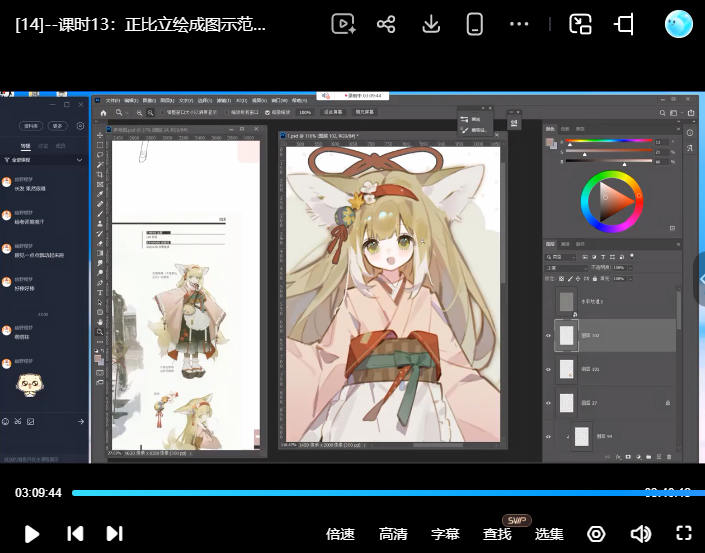Viewport: 705px width, 553px height.
Task: Open the layer filter type dropdown
Action: point(561,257)
